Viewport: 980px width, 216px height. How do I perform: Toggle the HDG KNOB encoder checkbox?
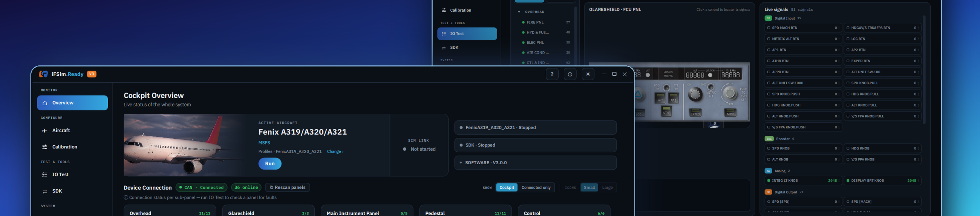(x=848, y=148)
